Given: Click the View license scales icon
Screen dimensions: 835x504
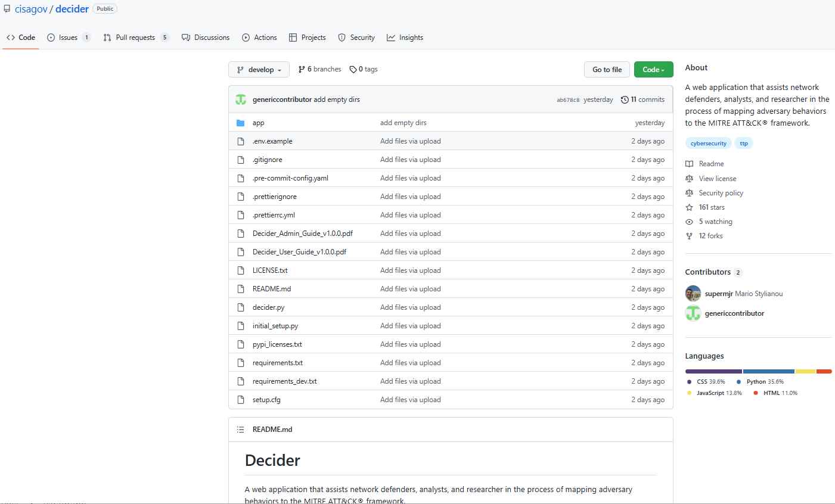Looking at the screenshot, I should 690,178.
